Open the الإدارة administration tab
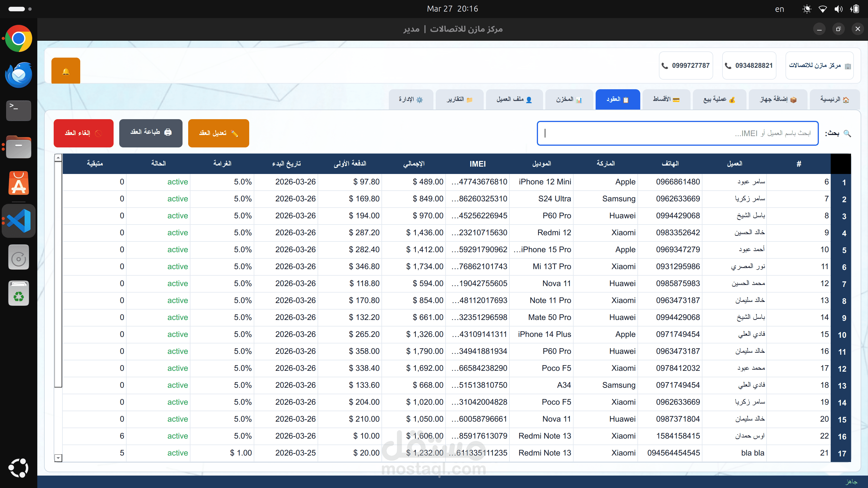This screenshot has width=868, height=488. (411, 99)
